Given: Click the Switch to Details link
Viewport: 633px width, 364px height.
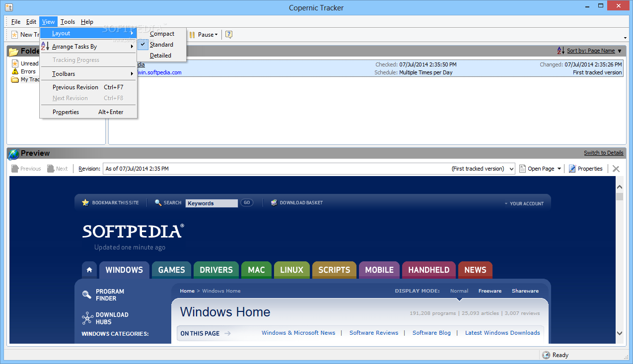Looking at the screenshot, I should coord(603,153).
